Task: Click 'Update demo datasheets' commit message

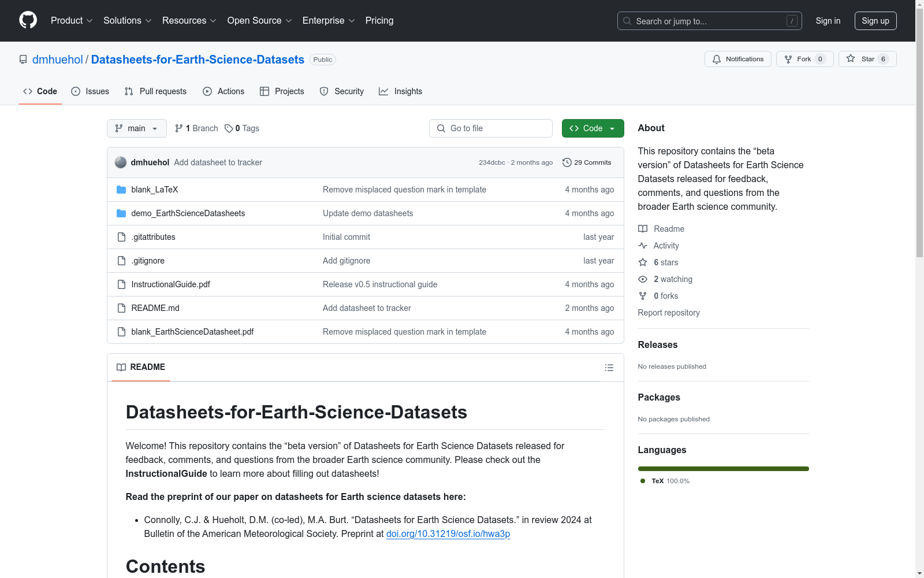Action: [368, 213]
